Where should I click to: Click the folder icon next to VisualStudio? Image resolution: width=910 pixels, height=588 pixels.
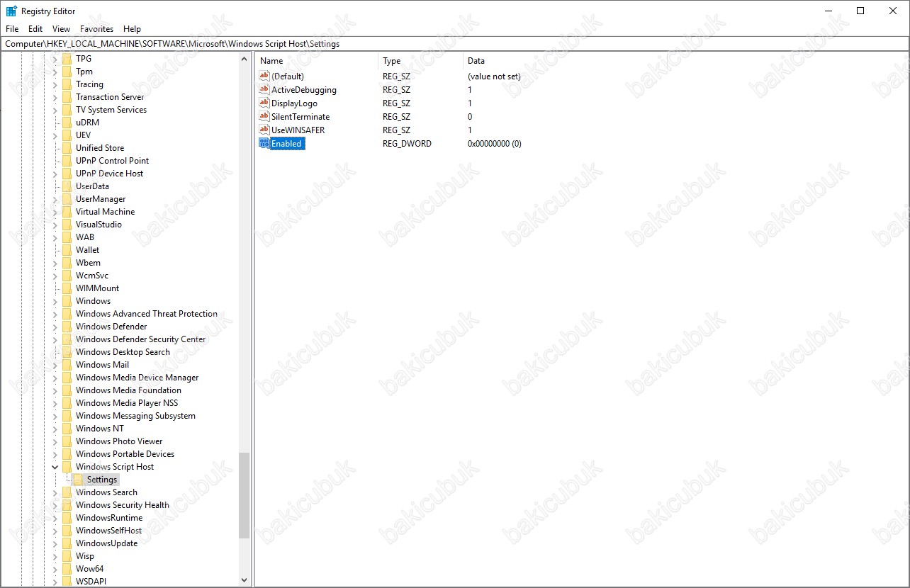pyautogui.click(x=67, y=225)
